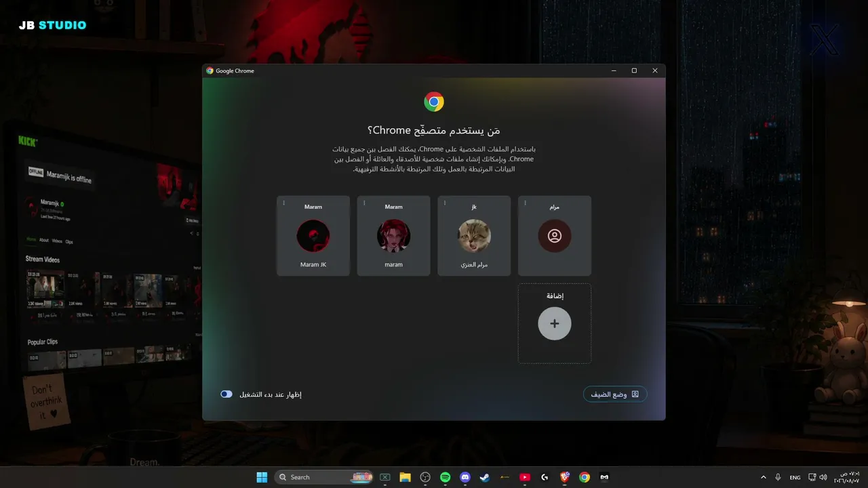
Task: Open three-dot menu on مرام profile card
Action: pyautogui.click(x=526, y=203)
